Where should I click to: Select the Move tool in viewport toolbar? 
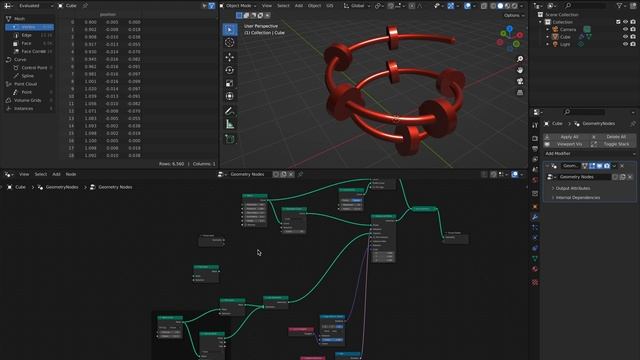pyautogui.click(x=229, y=57)
